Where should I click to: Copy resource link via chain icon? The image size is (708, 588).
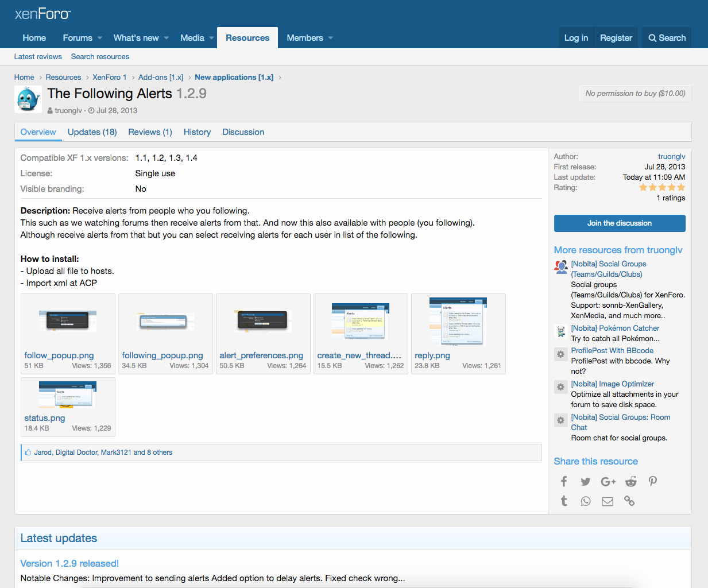(x=629, y=501)
